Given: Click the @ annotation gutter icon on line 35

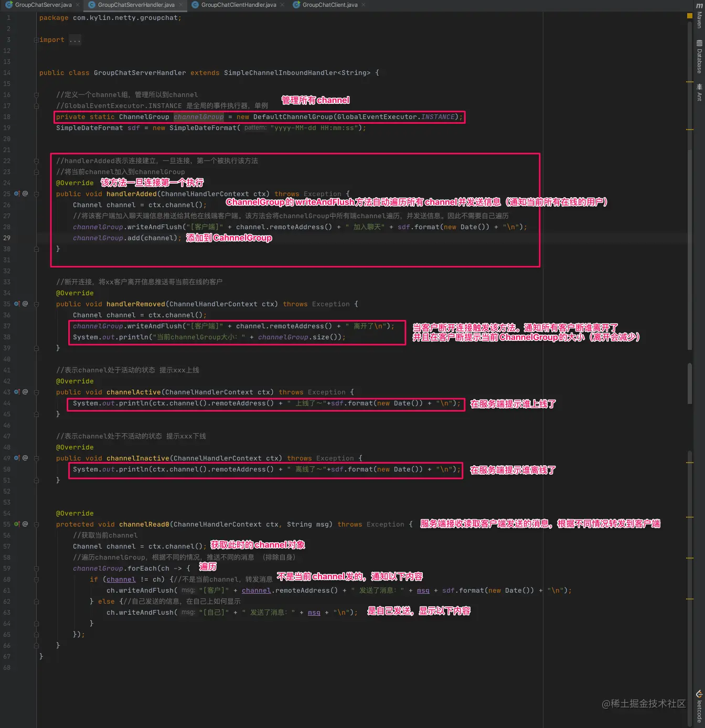Looking at the screenshot, I should tap(25, 304).
